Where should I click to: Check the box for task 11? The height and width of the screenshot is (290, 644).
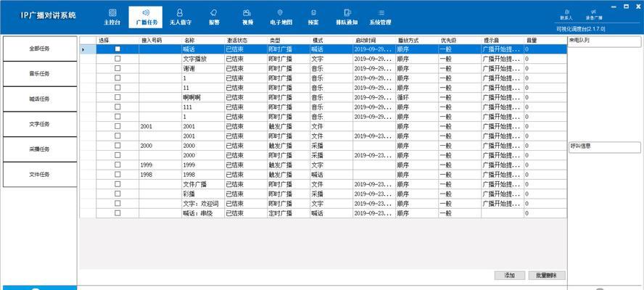click(x=118, y=87)
